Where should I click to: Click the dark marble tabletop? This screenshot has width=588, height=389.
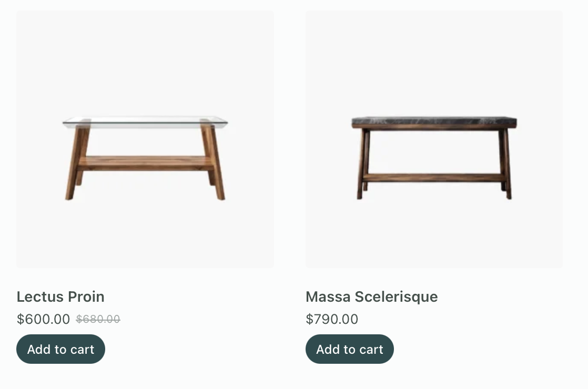coord(434,121)
